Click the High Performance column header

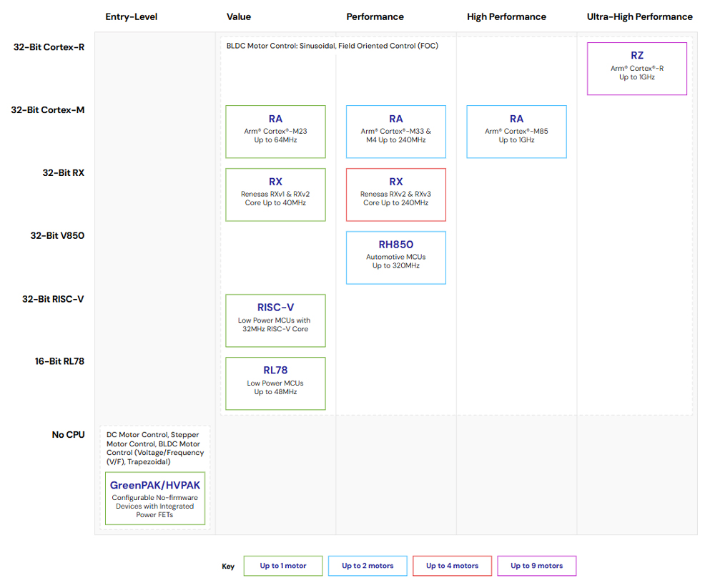click(x=506, y=16)
